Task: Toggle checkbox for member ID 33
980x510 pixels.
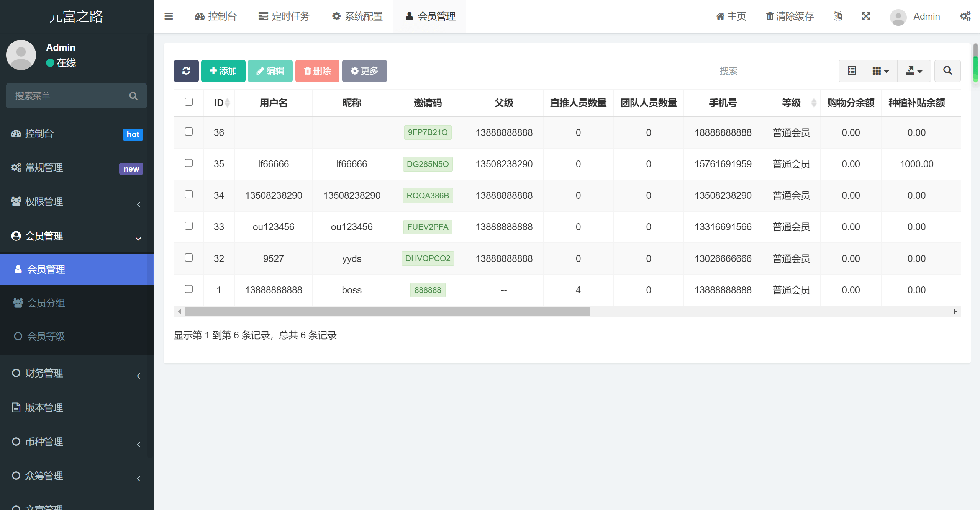Action: tap(188, 226)
